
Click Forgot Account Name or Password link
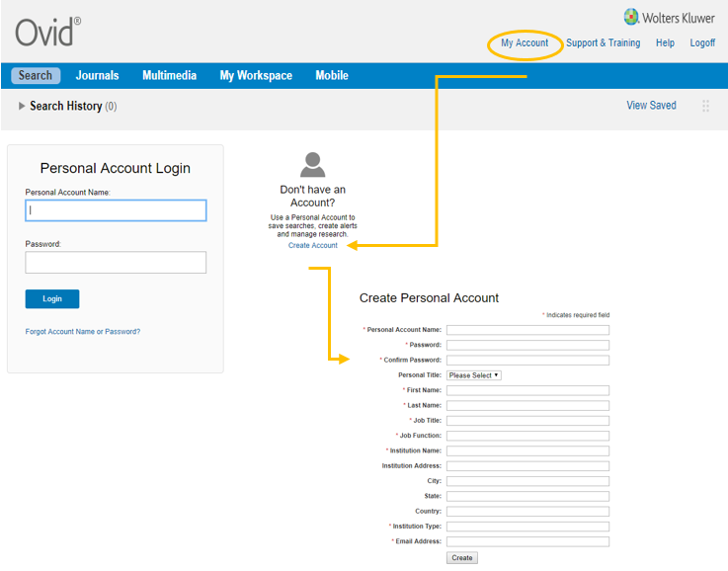point(83,332)
